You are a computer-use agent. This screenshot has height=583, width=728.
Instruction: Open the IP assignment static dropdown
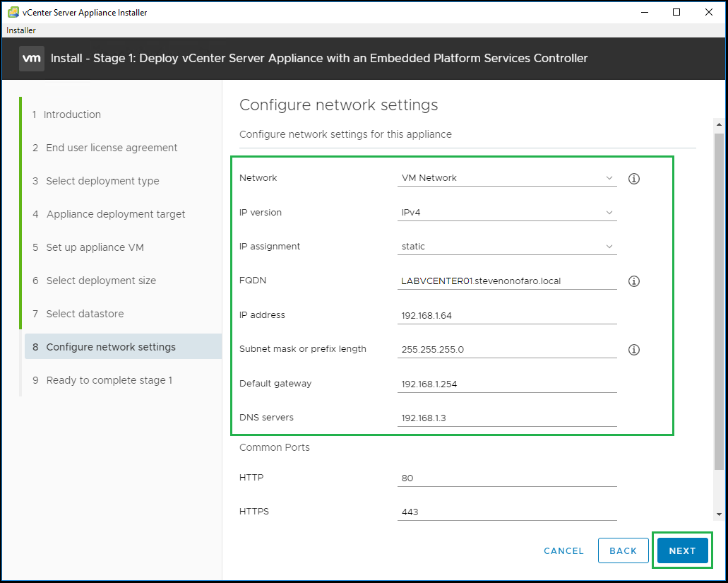(x=507, y=247)
